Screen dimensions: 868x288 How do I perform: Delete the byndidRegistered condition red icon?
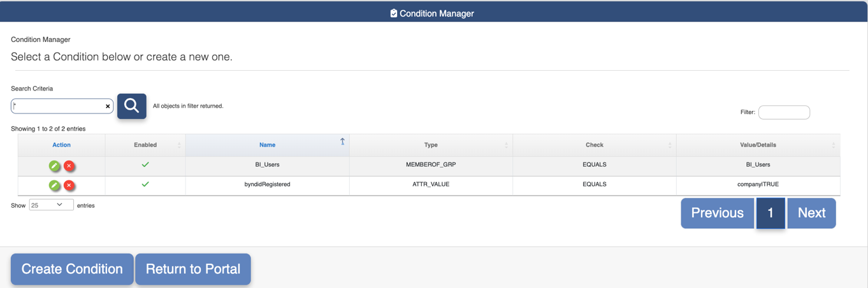click(x=69, y=185)
